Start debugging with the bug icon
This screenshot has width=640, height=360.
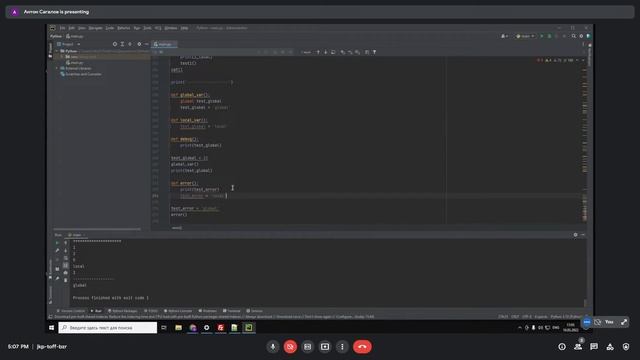[x=549, y=36]
